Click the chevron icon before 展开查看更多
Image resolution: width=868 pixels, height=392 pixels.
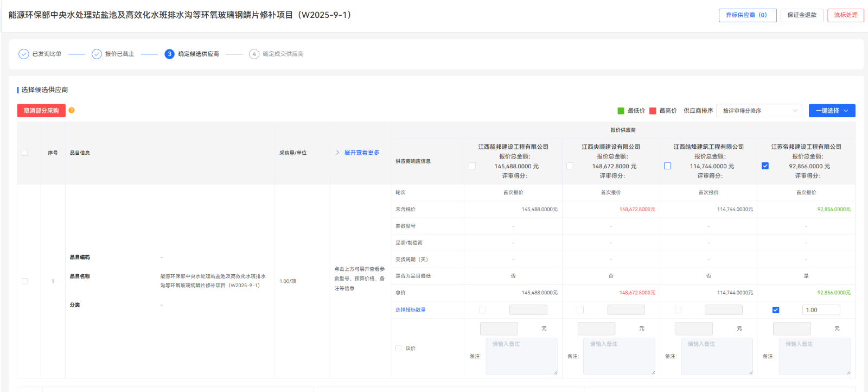(337, 153)
